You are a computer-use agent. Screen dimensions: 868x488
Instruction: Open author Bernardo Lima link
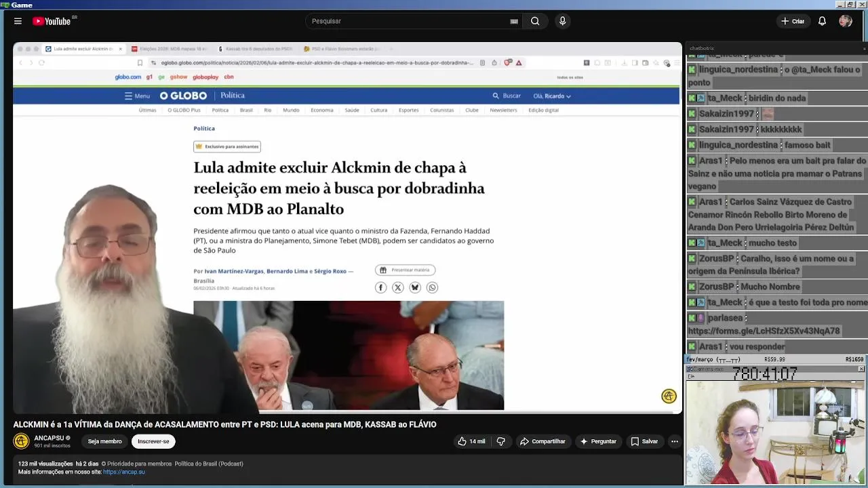[x=288, y=271]
